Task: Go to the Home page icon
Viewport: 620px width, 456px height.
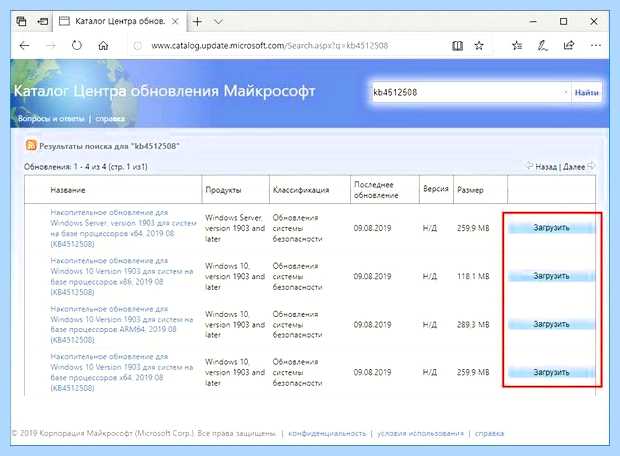Action: tap(103, 45)
